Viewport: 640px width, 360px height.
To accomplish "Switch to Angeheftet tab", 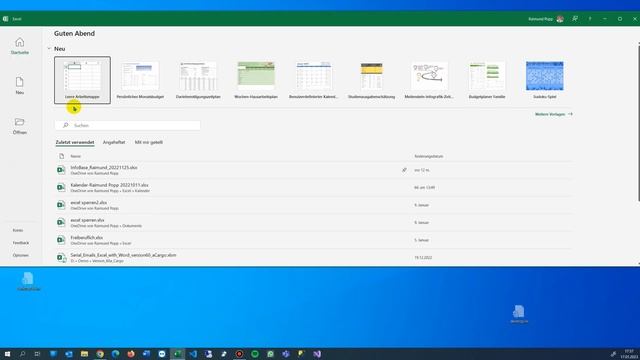I will 114,142.
